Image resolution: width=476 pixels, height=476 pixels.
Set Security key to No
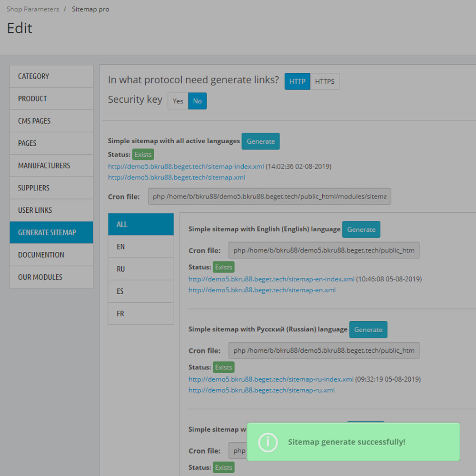point(198,101)
